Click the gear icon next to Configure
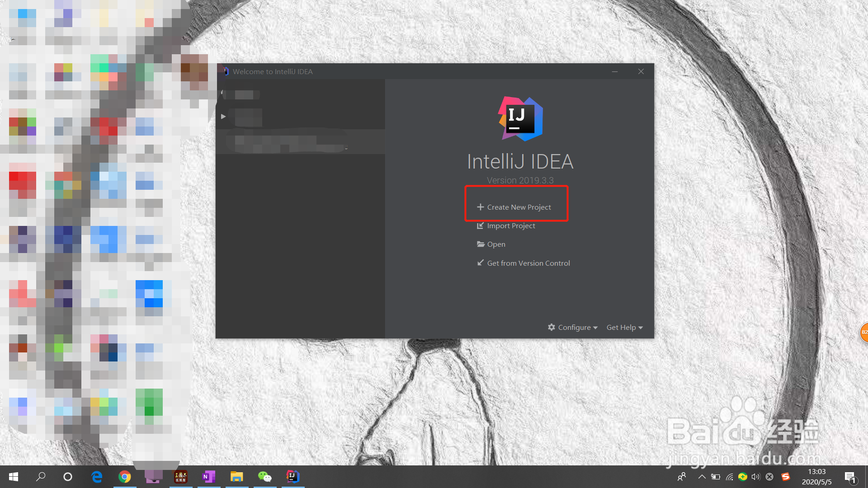This screenshot has width=868, height=488. [552, 327]
